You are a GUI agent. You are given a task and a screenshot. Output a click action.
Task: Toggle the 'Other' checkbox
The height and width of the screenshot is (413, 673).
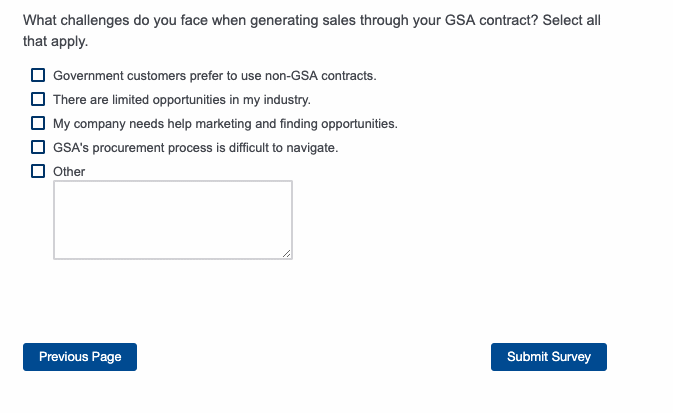38,171
